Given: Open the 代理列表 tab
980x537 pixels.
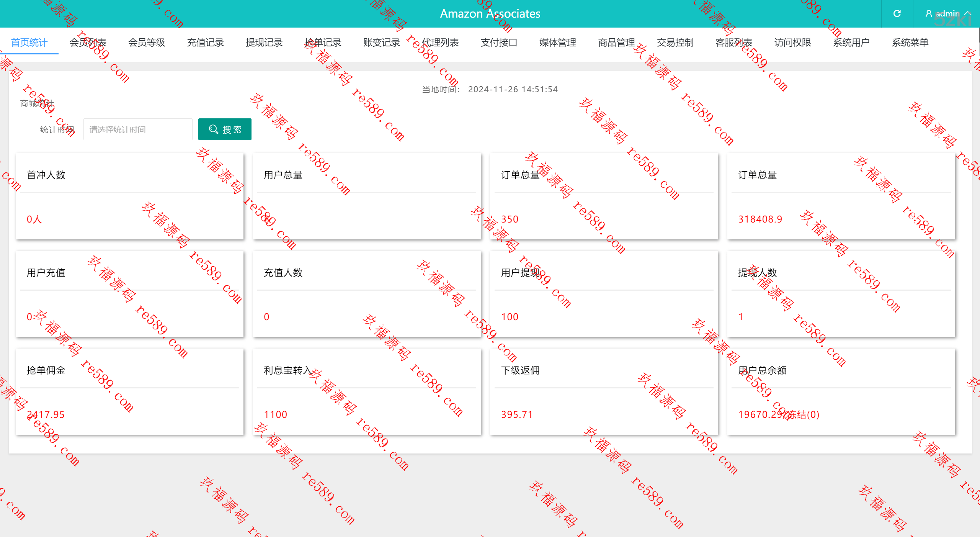Looking at the screenshot, I should pos(440,43).
